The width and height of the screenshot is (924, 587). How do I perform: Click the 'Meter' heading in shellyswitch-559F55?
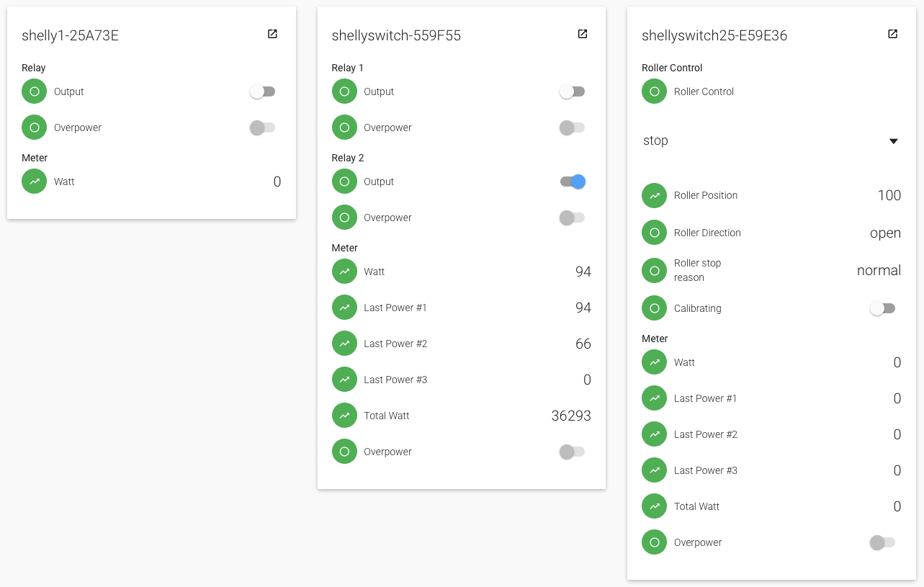(345, 248)
